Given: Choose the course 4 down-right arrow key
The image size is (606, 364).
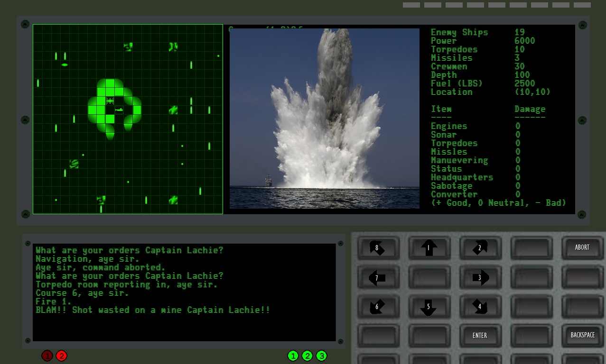Looking at the screenshot, I should pos(480,307).
